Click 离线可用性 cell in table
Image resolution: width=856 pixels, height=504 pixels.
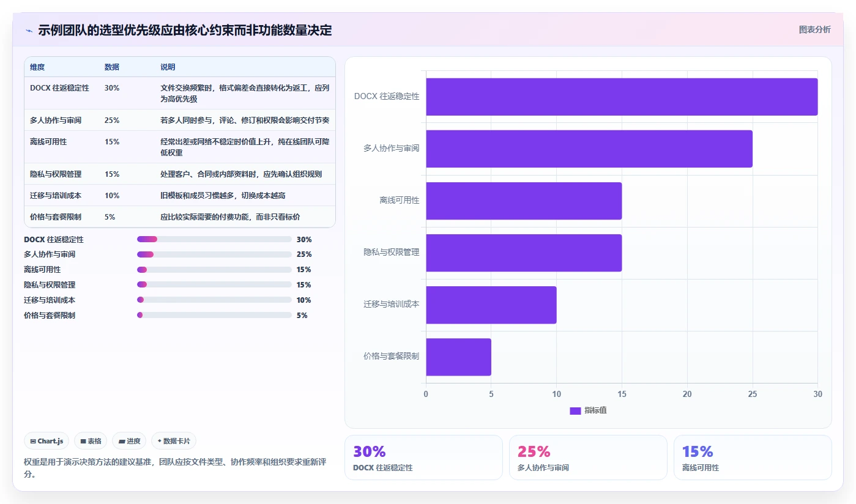48,141
